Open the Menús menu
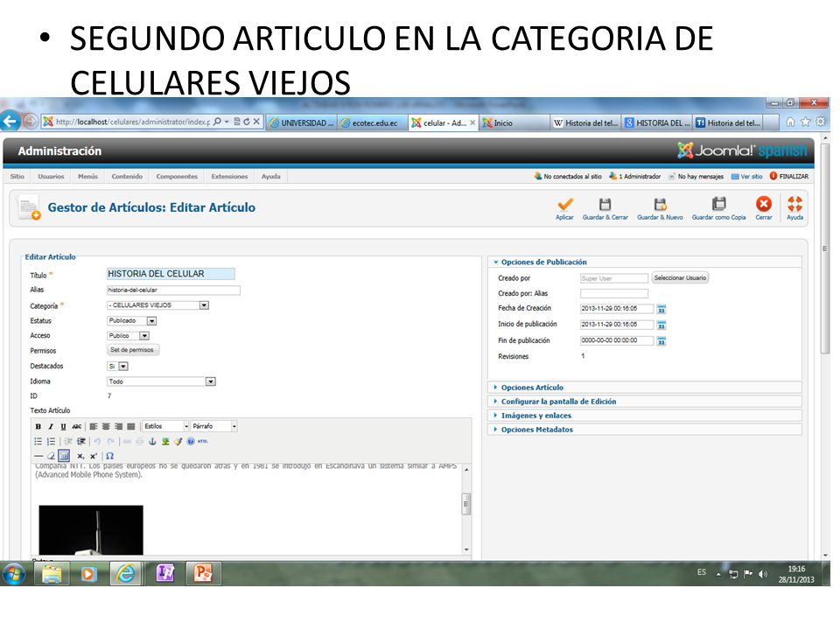 (87, 176)
